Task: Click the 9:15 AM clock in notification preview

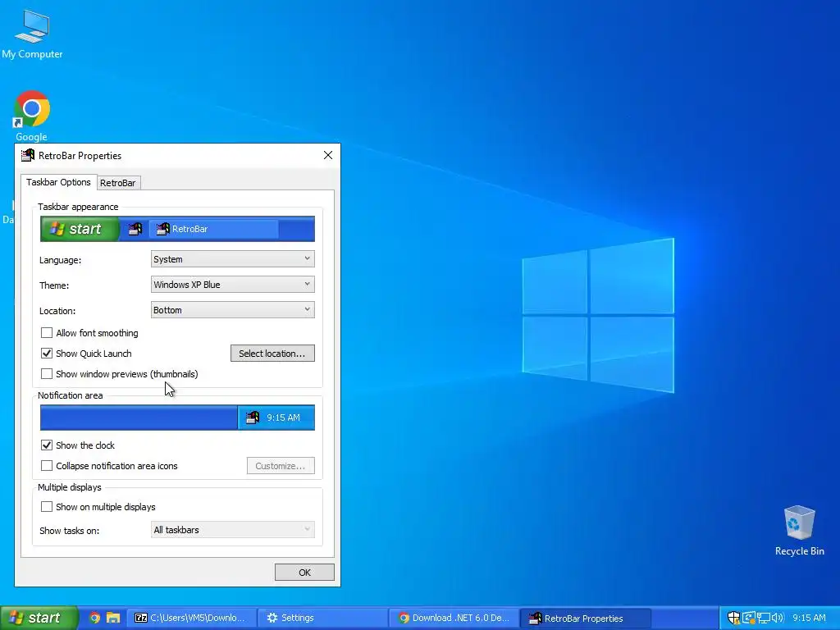Action: click(283, 418)
